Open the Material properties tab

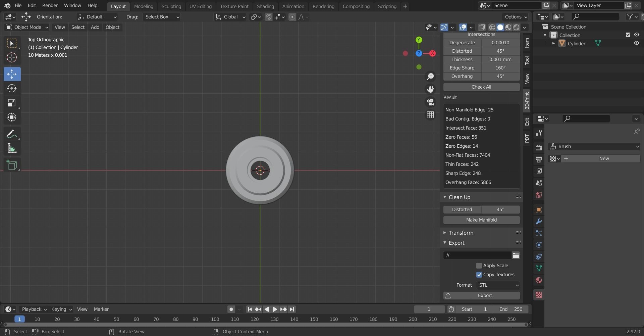tap(539, 280)
